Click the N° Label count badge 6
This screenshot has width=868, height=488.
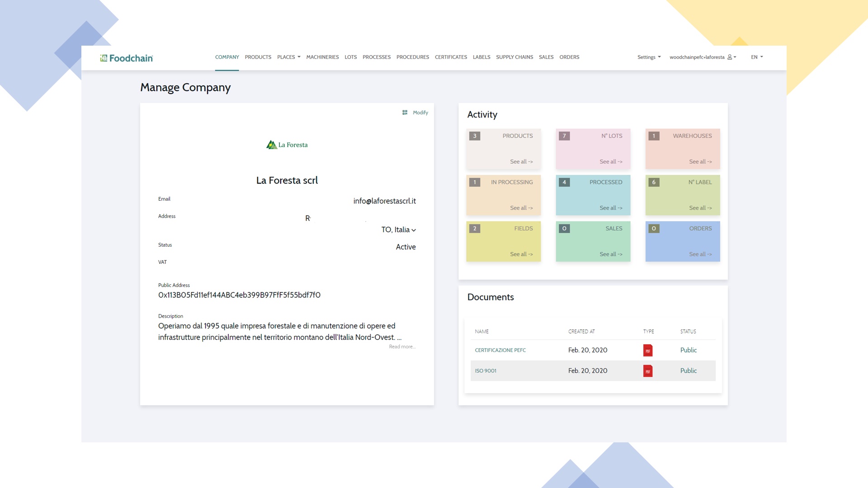coord(654,182)
